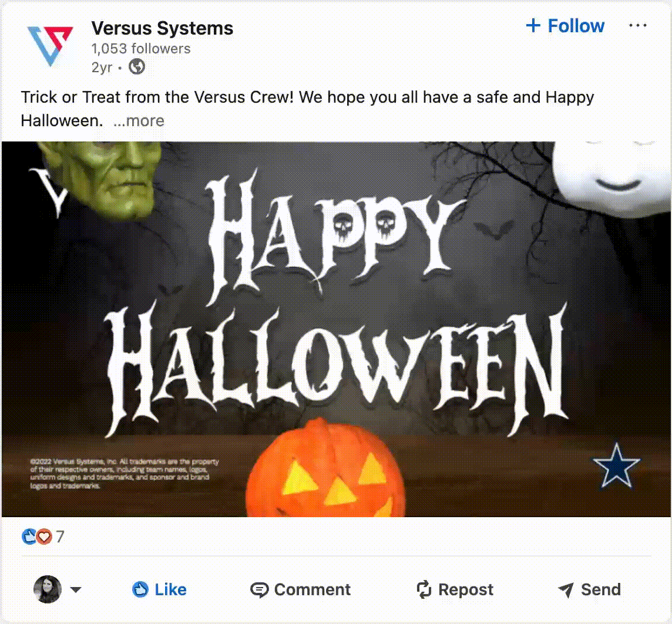Click the user profile photo avatar

click(48, 589)
